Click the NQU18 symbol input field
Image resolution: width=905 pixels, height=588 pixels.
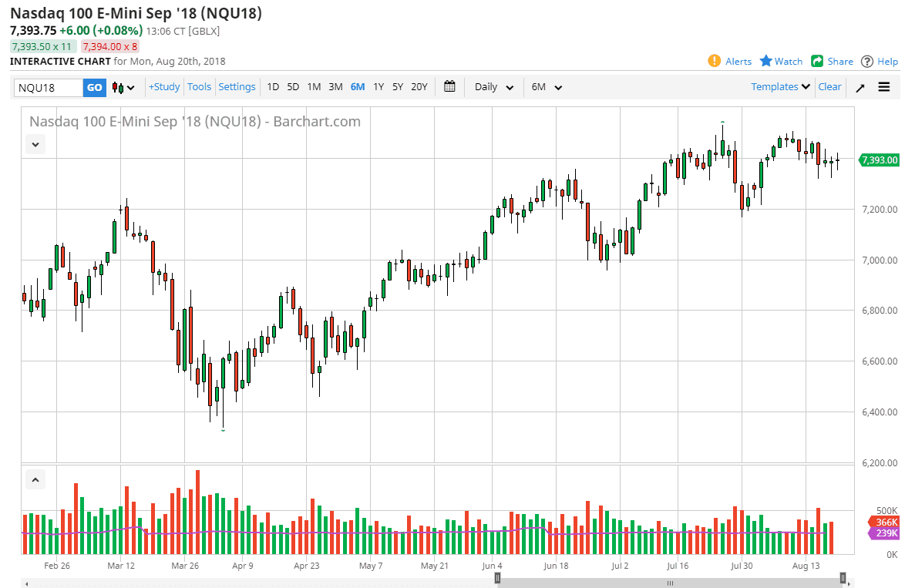(49, 87)
